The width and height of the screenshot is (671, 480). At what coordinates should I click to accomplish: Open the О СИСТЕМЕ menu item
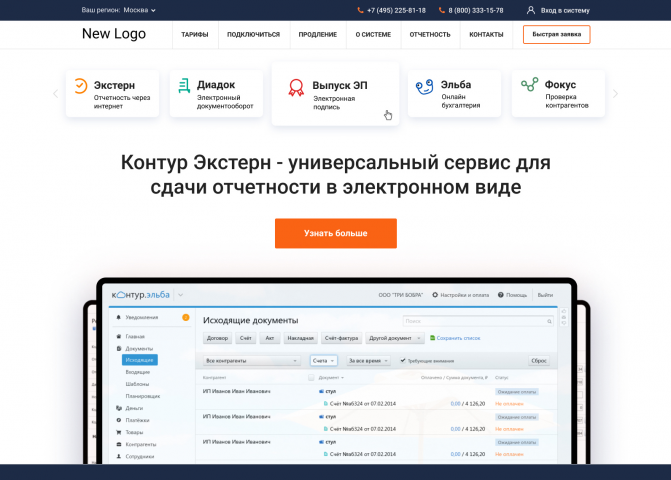click(373, 35)
